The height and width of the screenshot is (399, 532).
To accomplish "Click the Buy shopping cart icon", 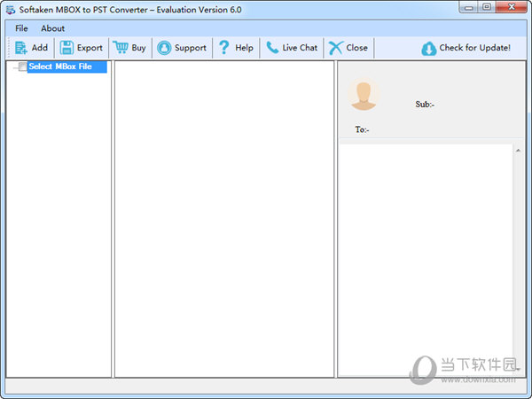I will click(120, 47).
